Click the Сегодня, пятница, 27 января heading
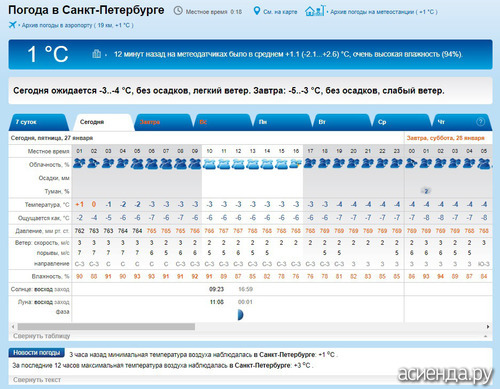The width and height of the screenshot is (500, 389). pos(52,138)
